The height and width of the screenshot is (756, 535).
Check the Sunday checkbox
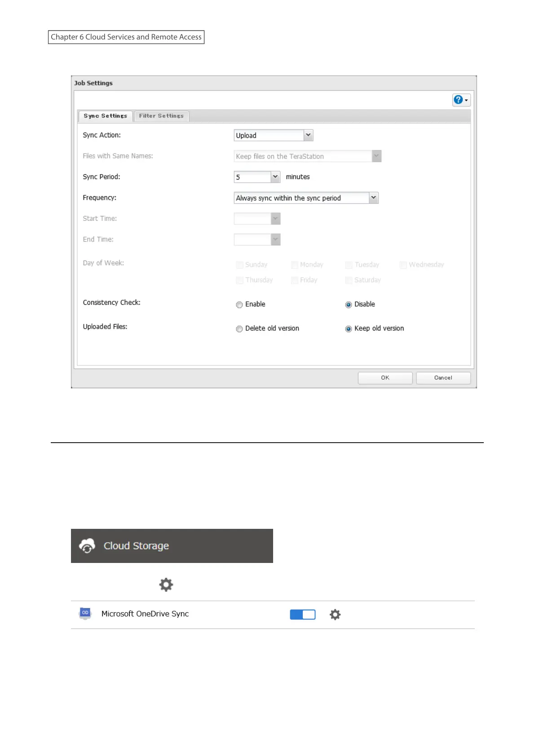[x=239, y=265]
